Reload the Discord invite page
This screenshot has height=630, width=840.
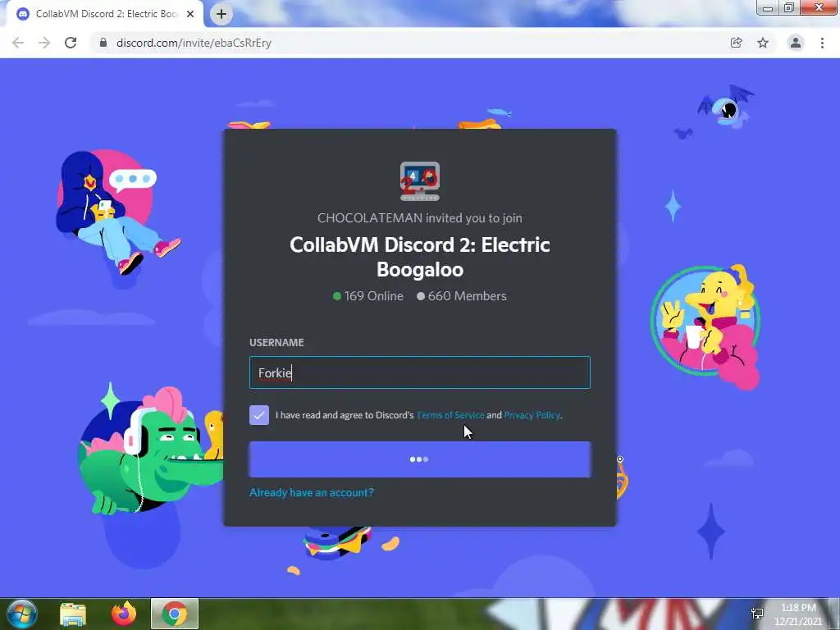point(71,43)
